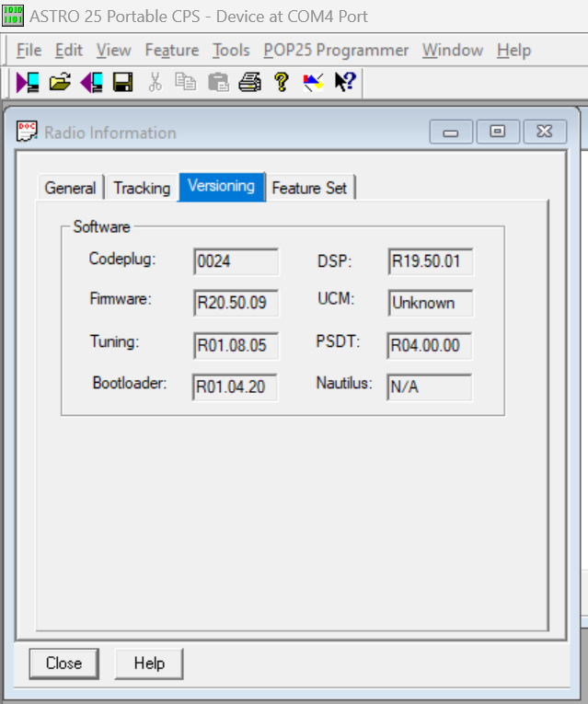This screenshot has height=704, width=588.
Task: Save using the floppy disk icon
Action: 122,83
